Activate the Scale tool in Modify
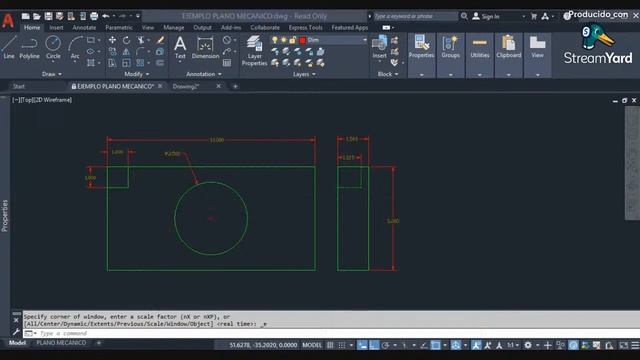Viewport: 640px width, 360px height. 127,63
